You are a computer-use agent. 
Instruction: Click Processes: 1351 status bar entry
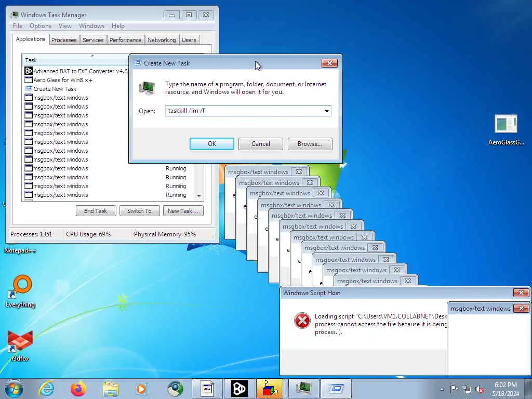pyautogui.click(x=31, y=234)
